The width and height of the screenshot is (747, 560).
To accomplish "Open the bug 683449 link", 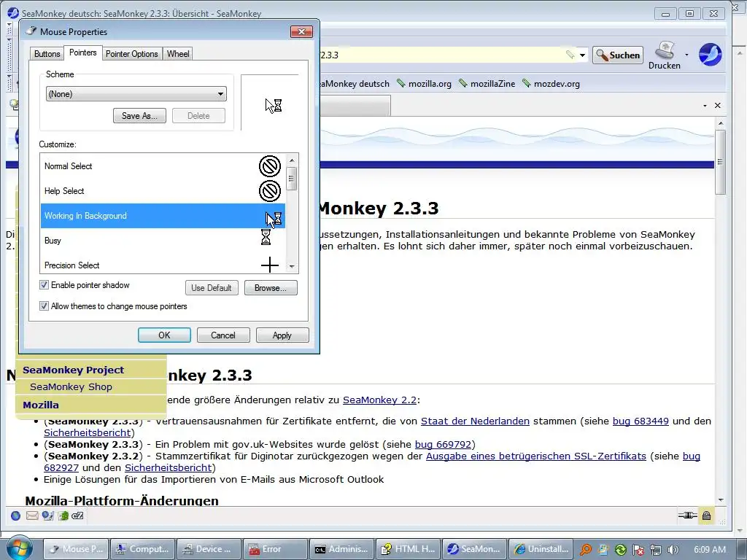I will pyautogui.click(x=640, y=421).
